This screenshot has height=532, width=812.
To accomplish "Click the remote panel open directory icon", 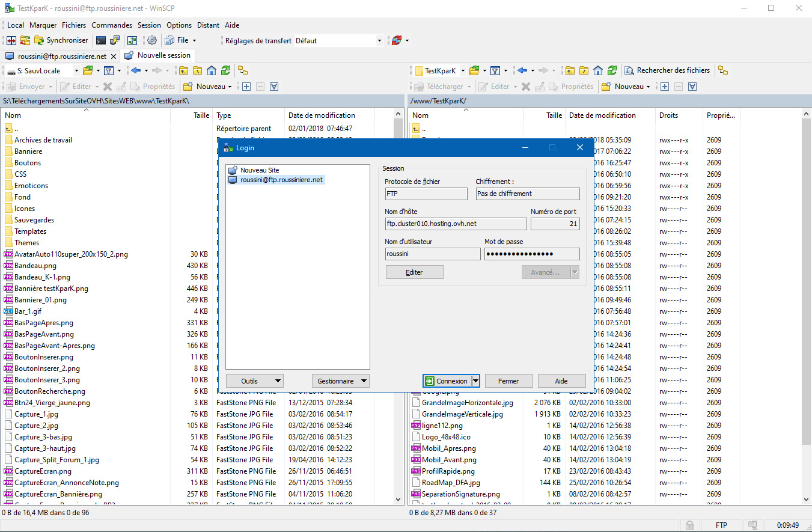I will click(474, 70).
